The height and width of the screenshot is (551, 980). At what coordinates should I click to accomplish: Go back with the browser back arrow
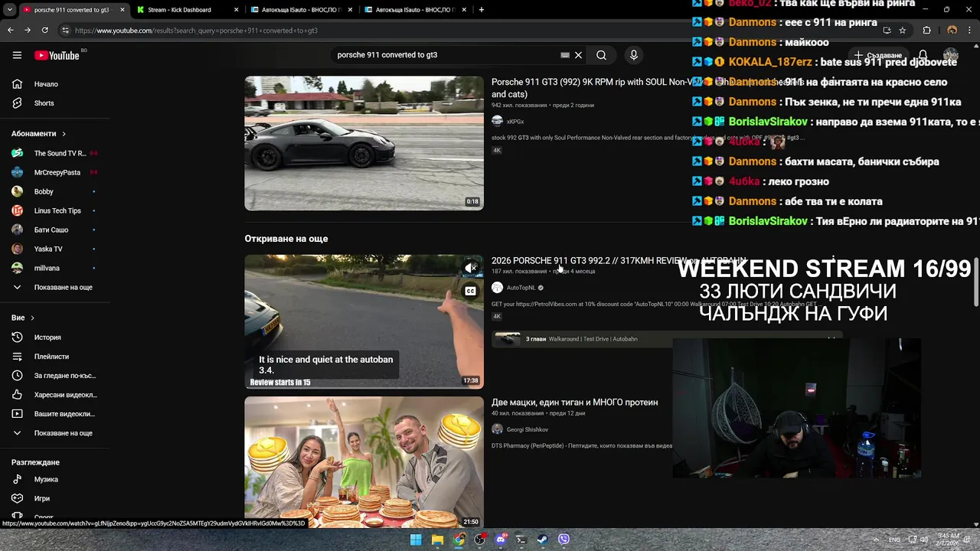point(11,31)
